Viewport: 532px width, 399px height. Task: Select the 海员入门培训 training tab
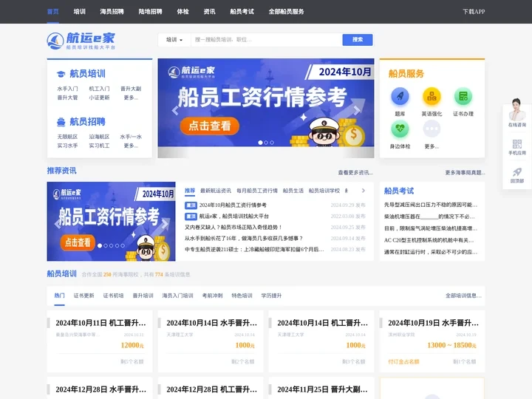177,296
